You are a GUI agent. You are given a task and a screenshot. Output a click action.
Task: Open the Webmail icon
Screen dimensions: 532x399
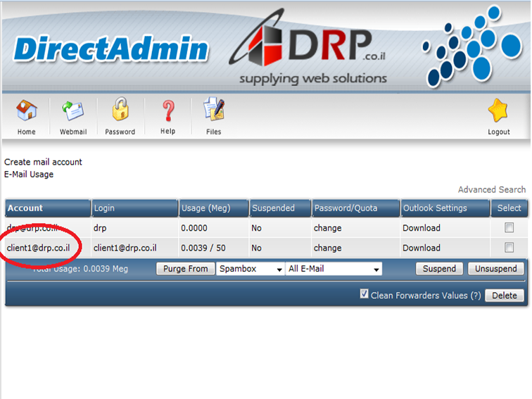coord(72,111)
